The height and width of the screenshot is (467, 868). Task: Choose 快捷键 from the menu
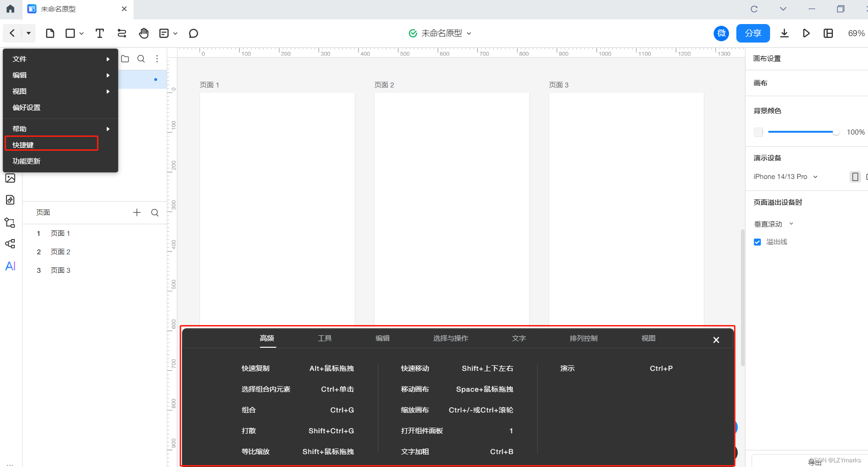point(61,145)
